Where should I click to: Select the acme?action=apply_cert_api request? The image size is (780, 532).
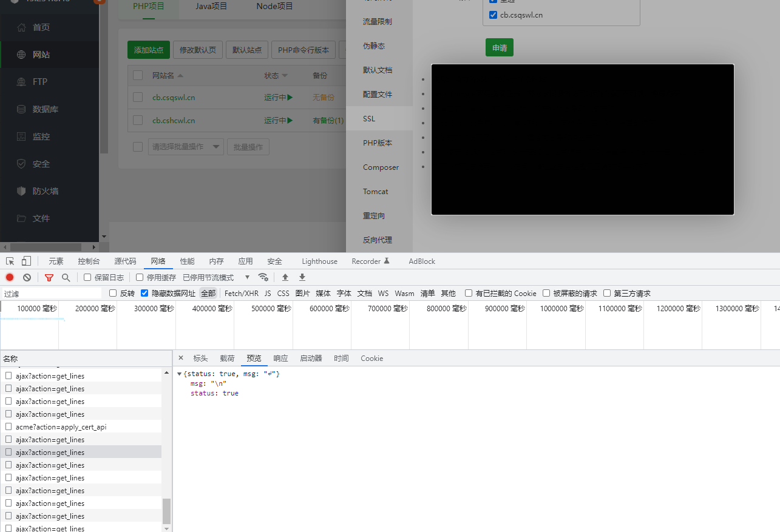81,427
